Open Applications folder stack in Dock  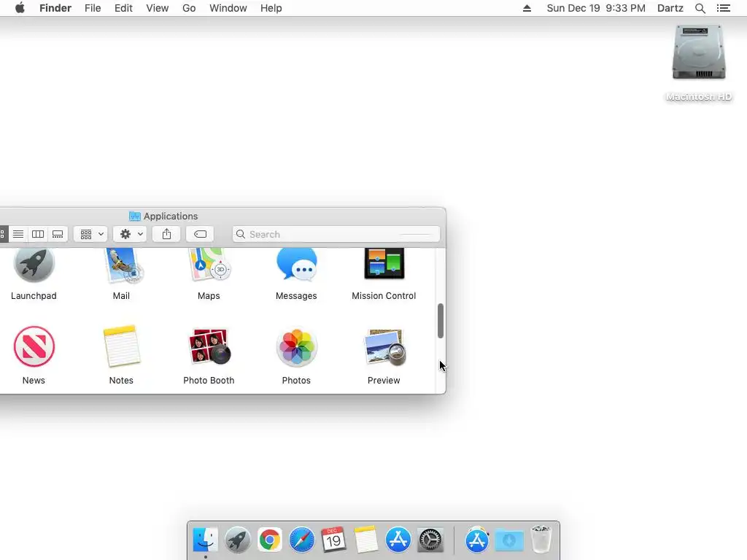[477, 540]
